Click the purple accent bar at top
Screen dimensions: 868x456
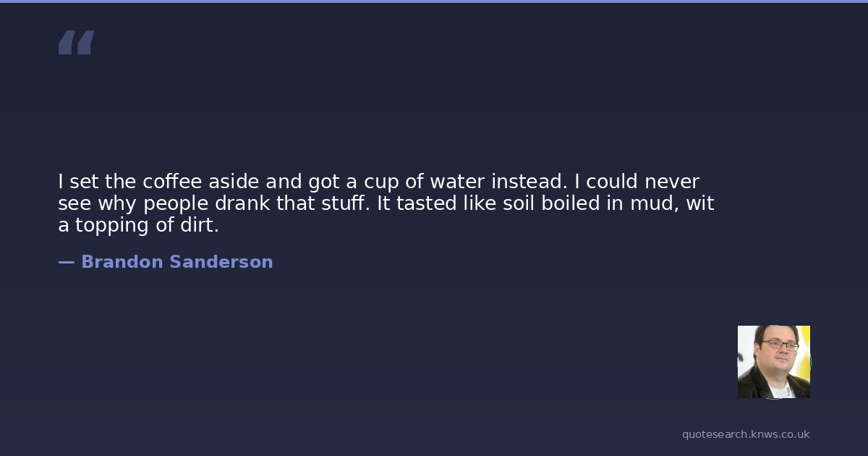click(x=434, y=1)
